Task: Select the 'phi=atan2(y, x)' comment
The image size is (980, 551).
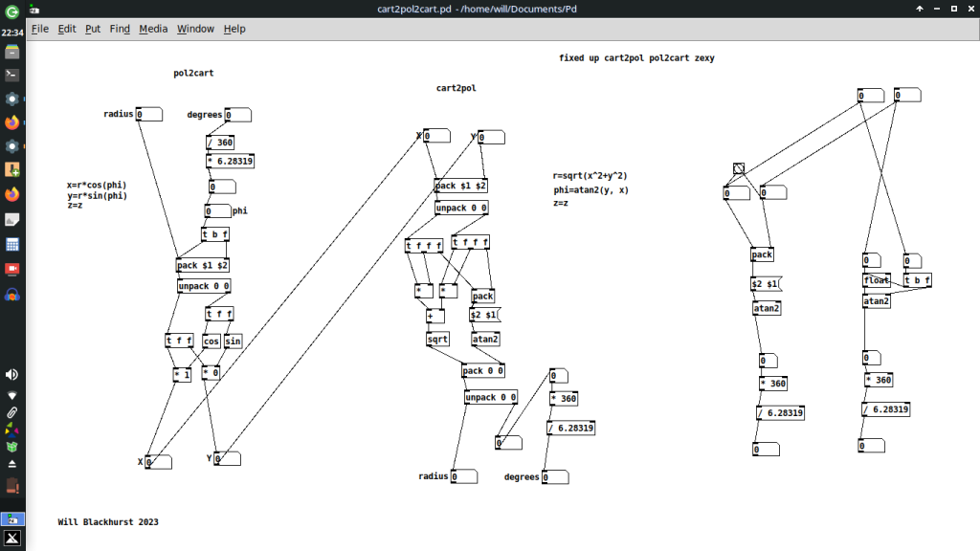Action: point(590,190)
